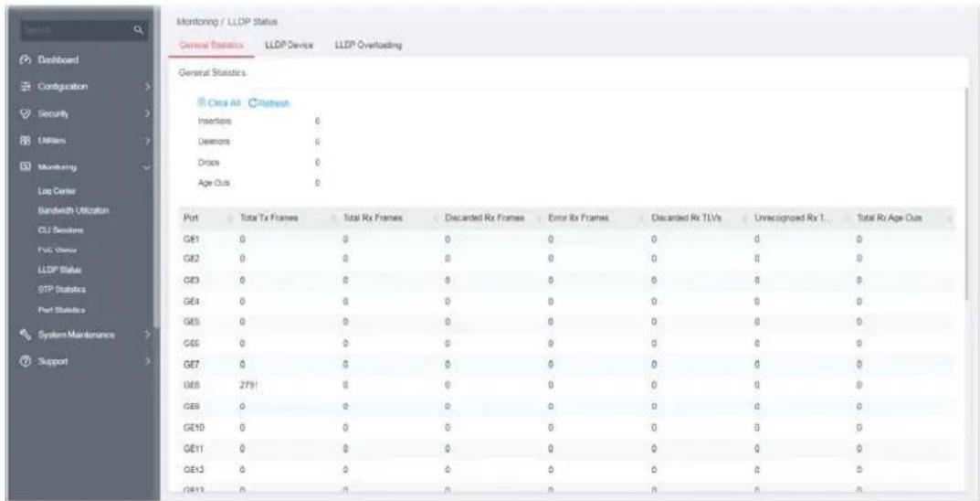Expand the Support menu chevron
Viewport: 980px width, 501px height.
click(147, 361)
